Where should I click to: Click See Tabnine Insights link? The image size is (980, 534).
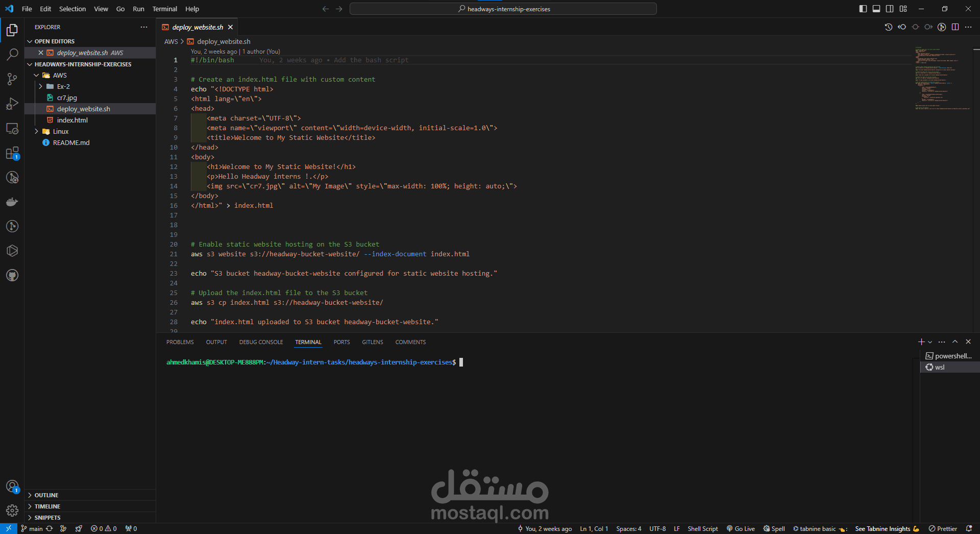click(x=887, y=528)
